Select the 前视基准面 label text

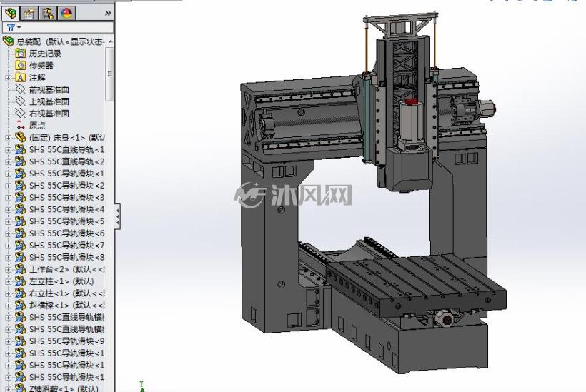point(49,89)
